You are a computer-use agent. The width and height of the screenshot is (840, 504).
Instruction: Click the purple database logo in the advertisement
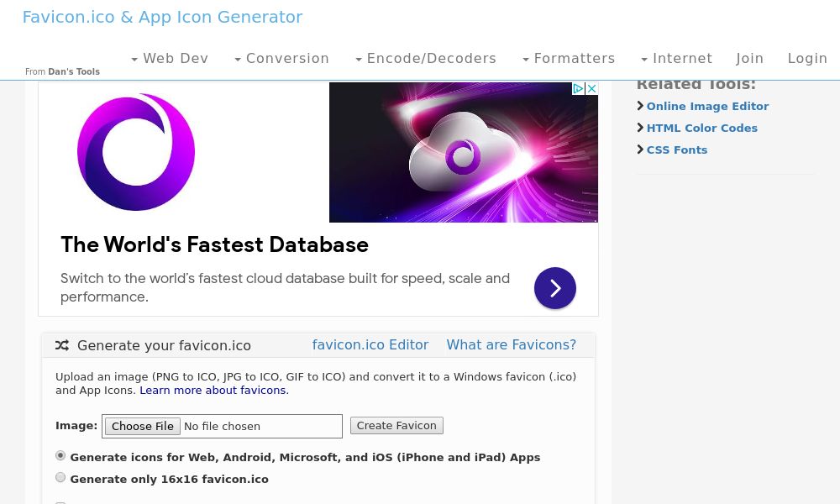click(136, 152)
